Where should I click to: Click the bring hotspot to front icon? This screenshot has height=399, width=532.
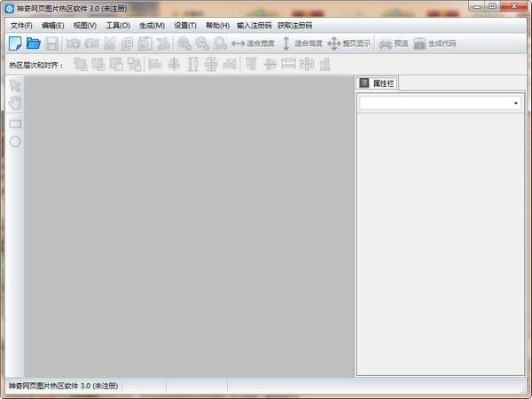[81, 64]
